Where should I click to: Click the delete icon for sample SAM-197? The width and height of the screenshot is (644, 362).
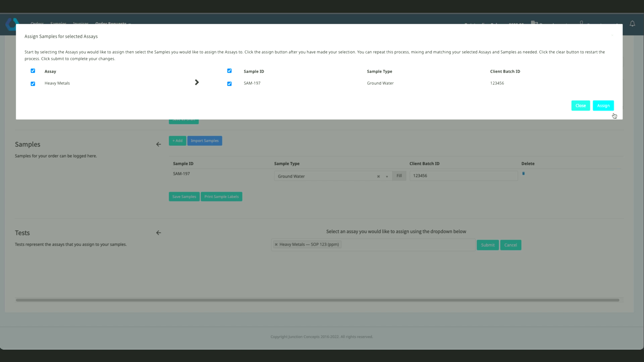tap(523, 174)
